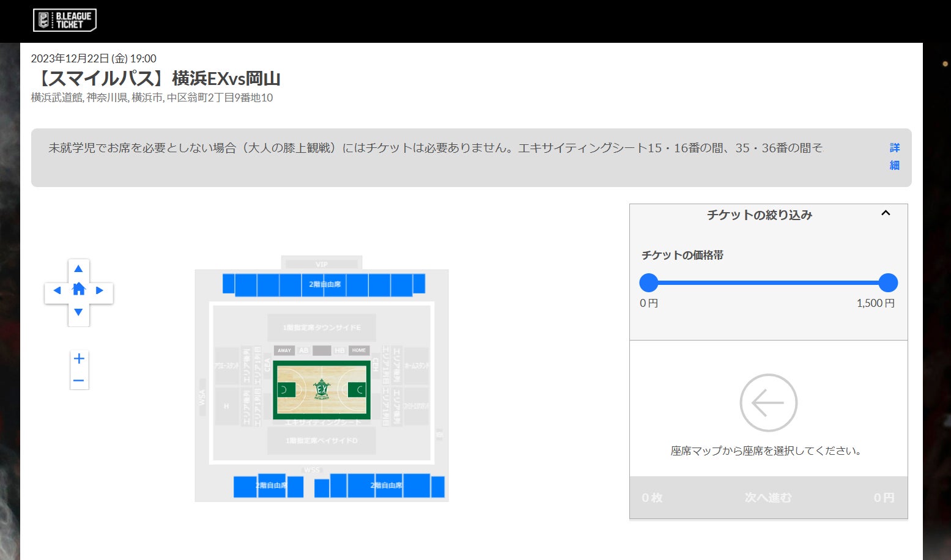Viewport: 951px width, 560px height.
Task: Pan the seat map right
Action: tap(100, 290)
